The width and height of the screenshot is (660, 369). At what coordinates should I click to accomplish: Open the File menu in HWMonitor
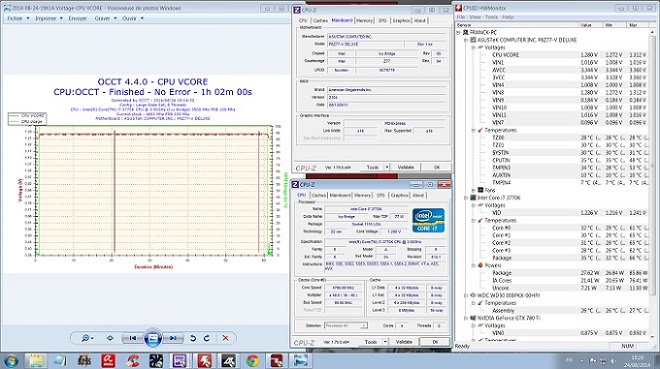(x=461, y=17)
